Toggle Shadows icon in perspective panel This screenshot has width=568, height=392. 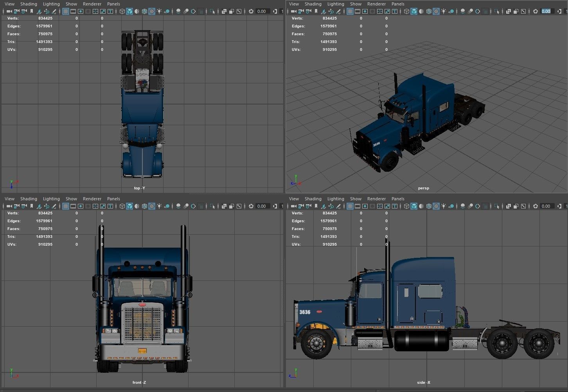pyautogui.click(x=451, y=11)
